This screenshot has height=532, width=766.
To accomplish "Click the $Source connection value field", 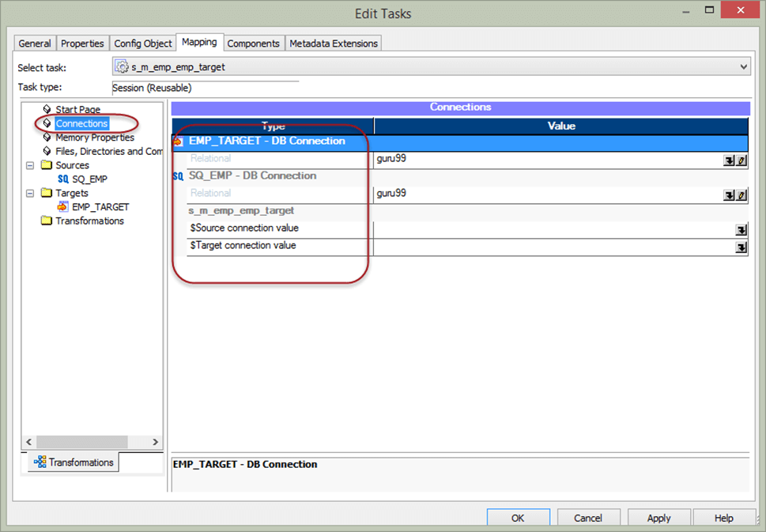I will [x=553, y=230].
